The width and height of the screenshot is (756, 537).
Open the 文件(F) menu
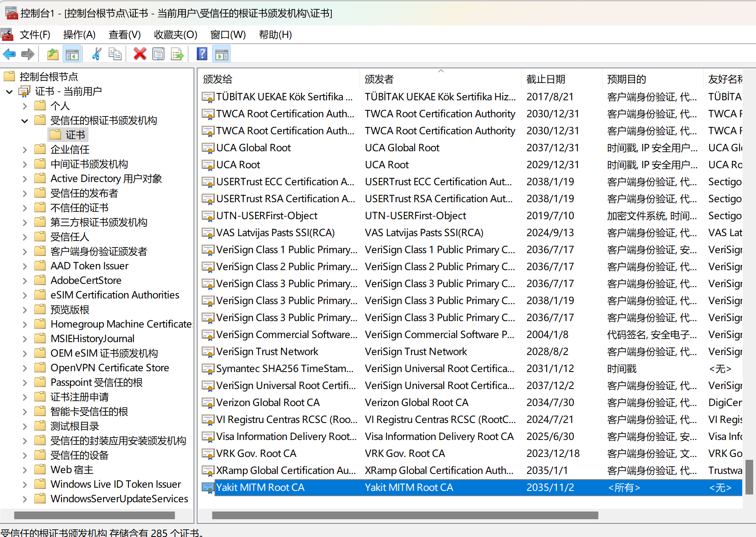point(35,35)
